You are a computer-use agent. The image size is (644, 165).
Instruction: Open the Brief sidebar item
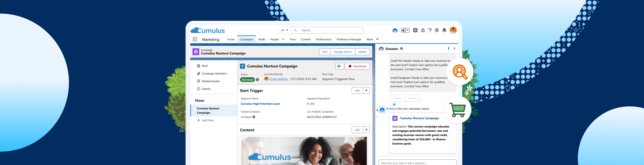pyautogui.click(x=203, y=66)
